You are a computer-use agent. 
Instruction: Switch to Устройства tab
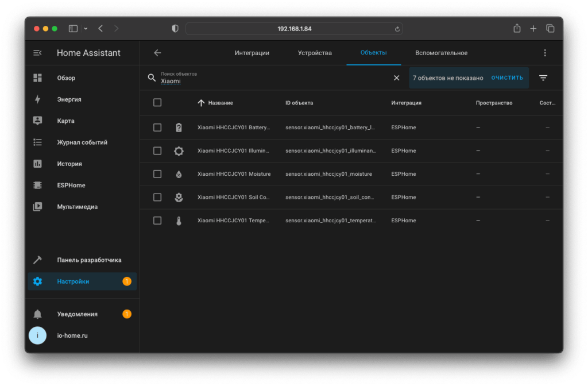click(315, 53)
